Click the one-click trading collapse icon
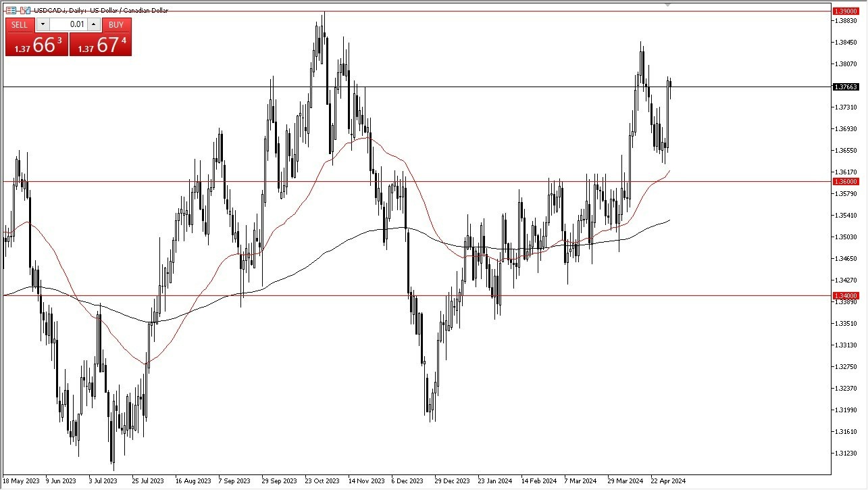This screenshot has height=490, width=868. (24, 10)
